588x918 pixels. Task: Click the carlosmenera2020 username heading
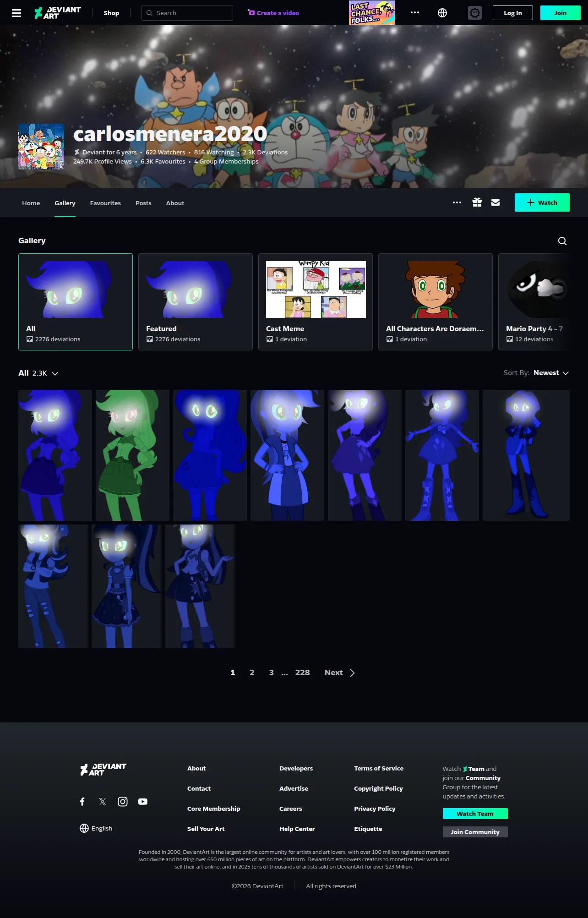(x=170, y=134)
